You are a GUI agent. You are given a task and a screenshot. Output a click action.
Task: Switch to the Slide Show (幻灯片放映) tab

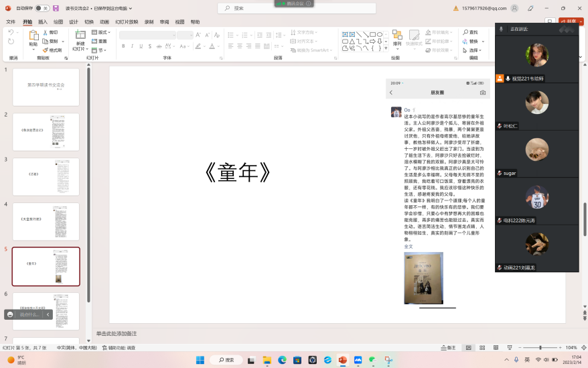pos(127,21)
